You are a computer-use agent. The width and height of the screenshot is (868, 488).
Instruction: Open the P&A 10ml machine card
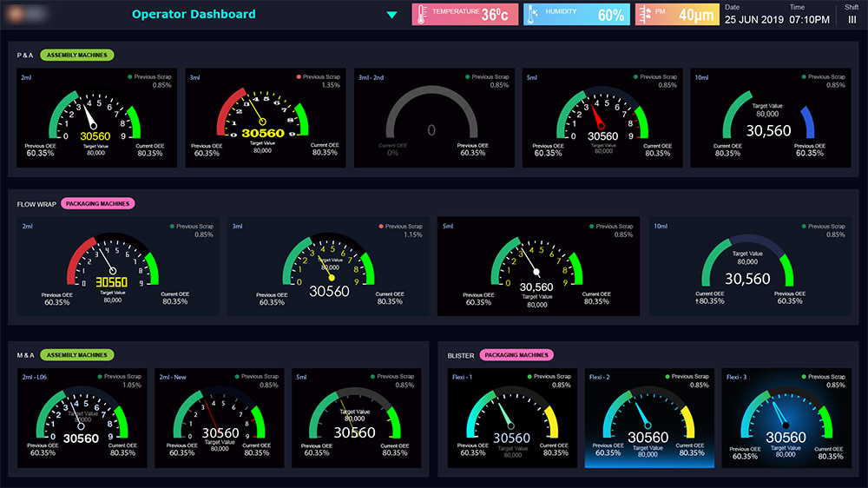pos(768,119)
